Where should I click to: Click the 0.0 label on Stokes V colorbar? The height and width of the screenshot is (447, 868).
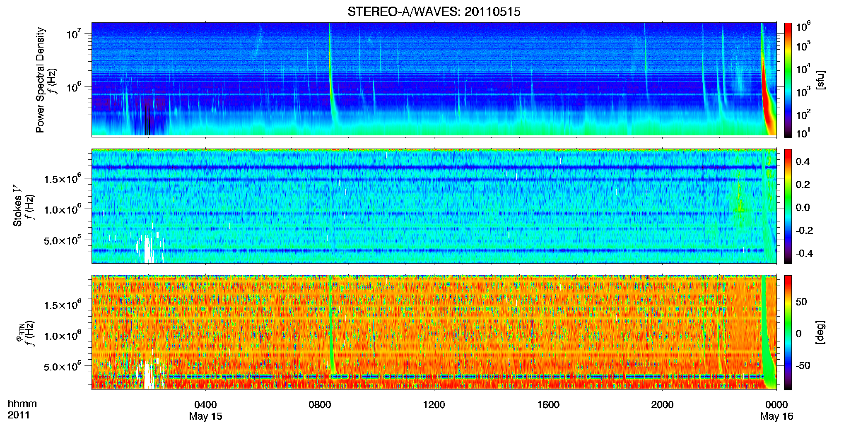point(803,207)
